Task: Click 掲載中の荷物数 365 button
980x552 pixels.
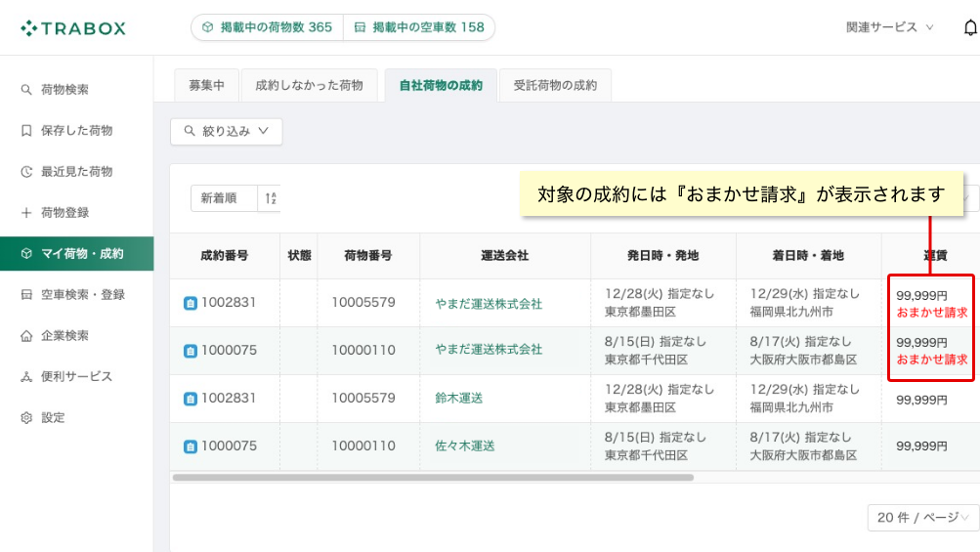Action: [268, 27]
